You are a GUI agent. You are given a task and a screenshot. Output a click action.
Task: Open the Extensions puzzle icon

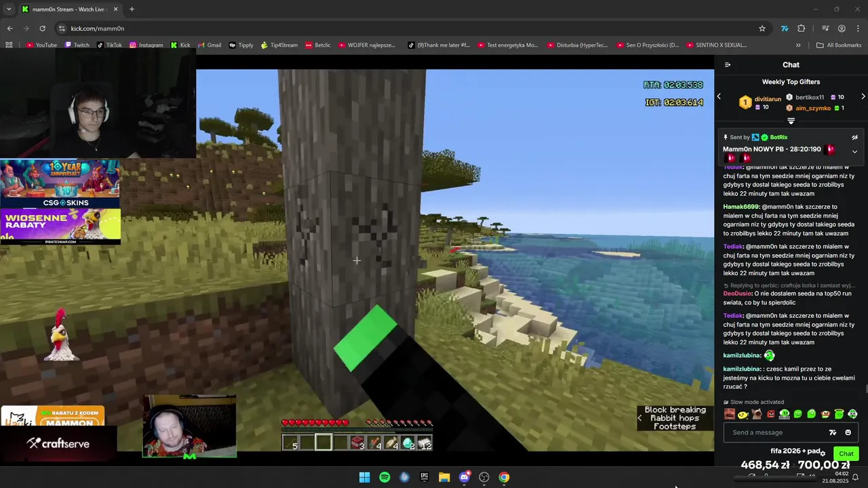[802, 28]
